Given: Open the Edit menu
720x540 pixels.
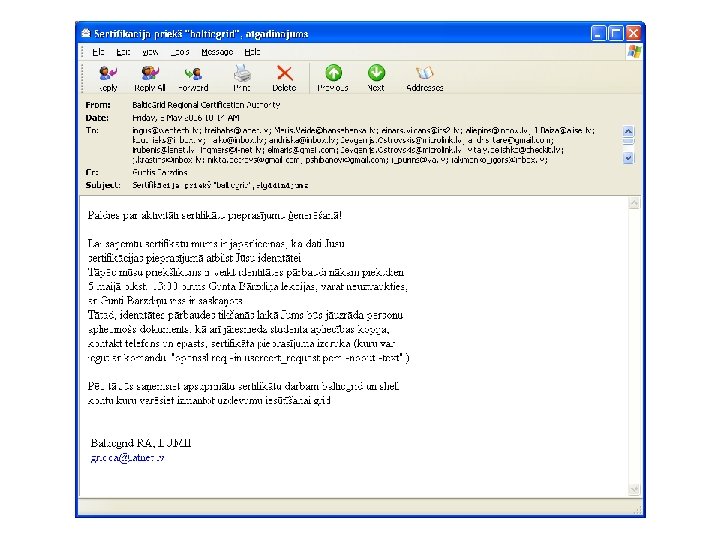Looking at the screenshot, I should (x=123, y=52).
